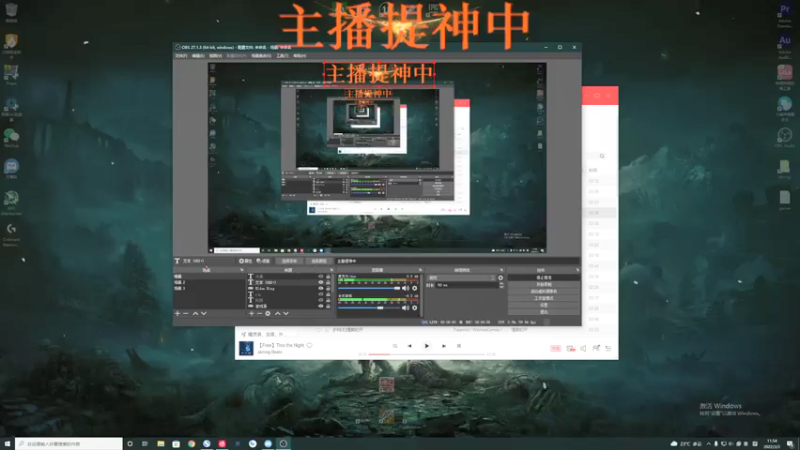Toggle visibility of 文本 (GDI+) source
The image size is (800, 450).
(x=321, y=282)
